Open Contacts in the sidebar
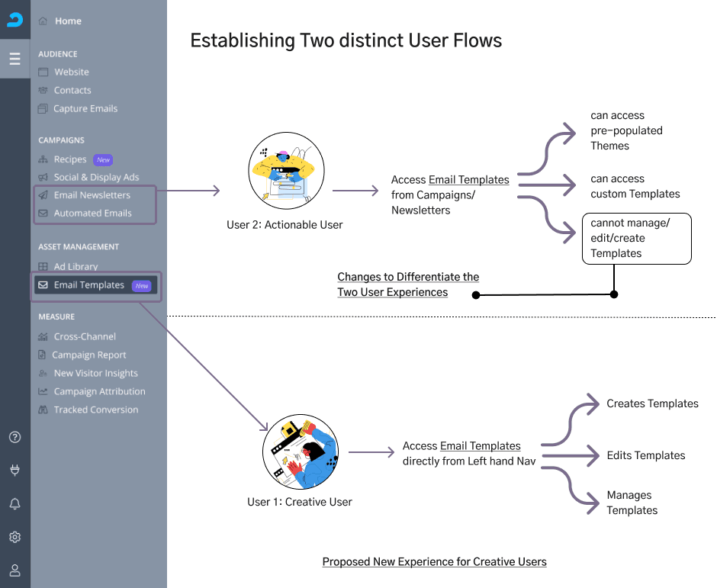The width and height of the screenshot is (717, 588). tap(72, 90)
